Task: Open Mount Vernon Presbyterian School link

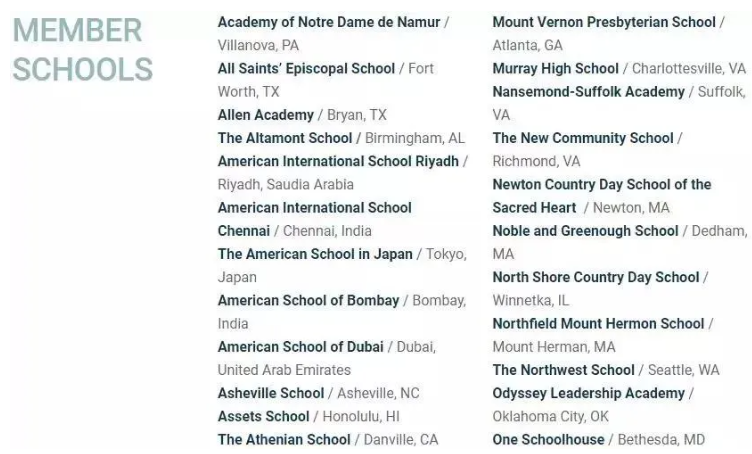Action: 604,22
